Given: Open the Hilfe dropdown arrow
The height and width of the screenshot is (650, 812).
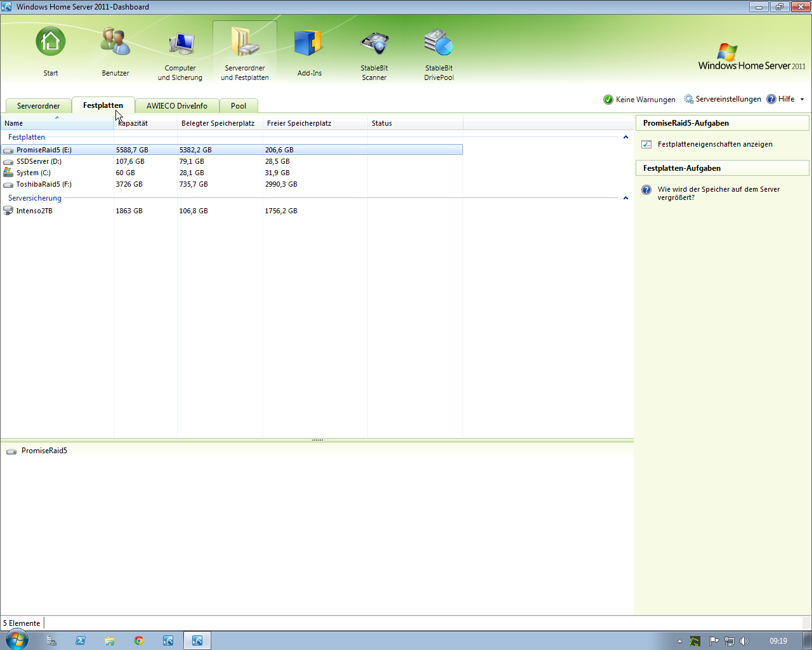Looking at the screenshot, I should pos(802,99).
